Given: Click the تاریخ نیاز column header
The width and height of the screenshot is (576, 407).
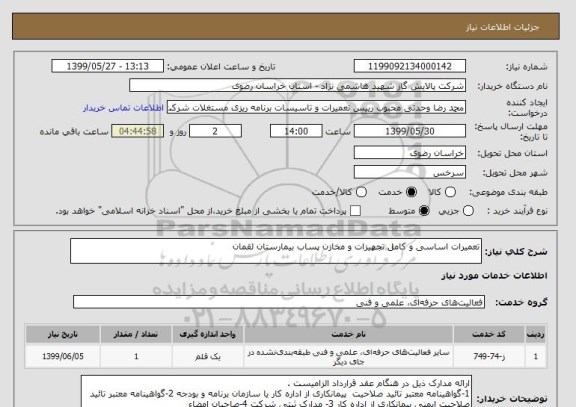Looking at the screenshot, I should tap(63, 334).
